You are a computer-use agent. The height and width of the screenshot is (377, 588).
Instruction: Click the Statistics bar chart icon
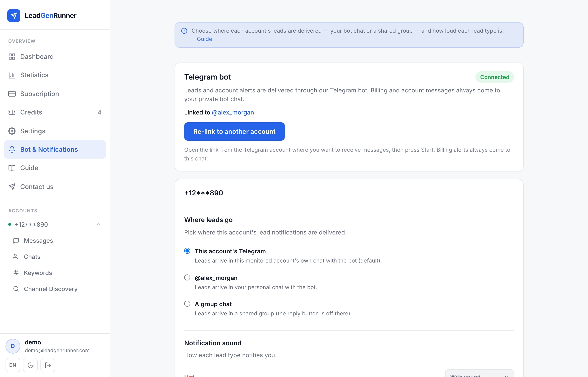(x=12, y=75)
